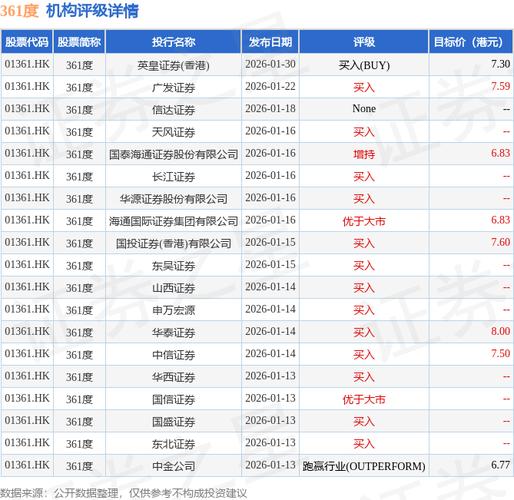This screenshot has width=514, height=500.
Task: Click the 7.59 target price
Action: pyautogui.click(x=500, y=86)
